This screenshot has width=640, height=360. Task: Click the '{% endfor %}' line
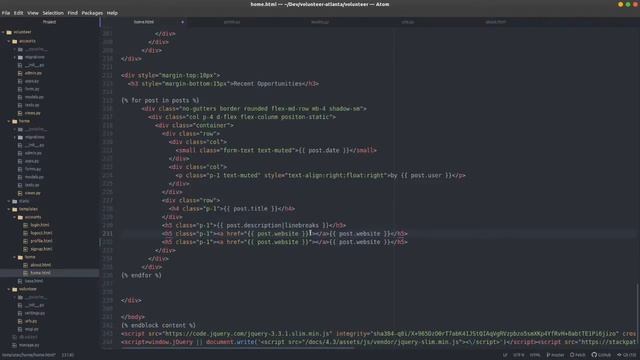coord(141,276)
